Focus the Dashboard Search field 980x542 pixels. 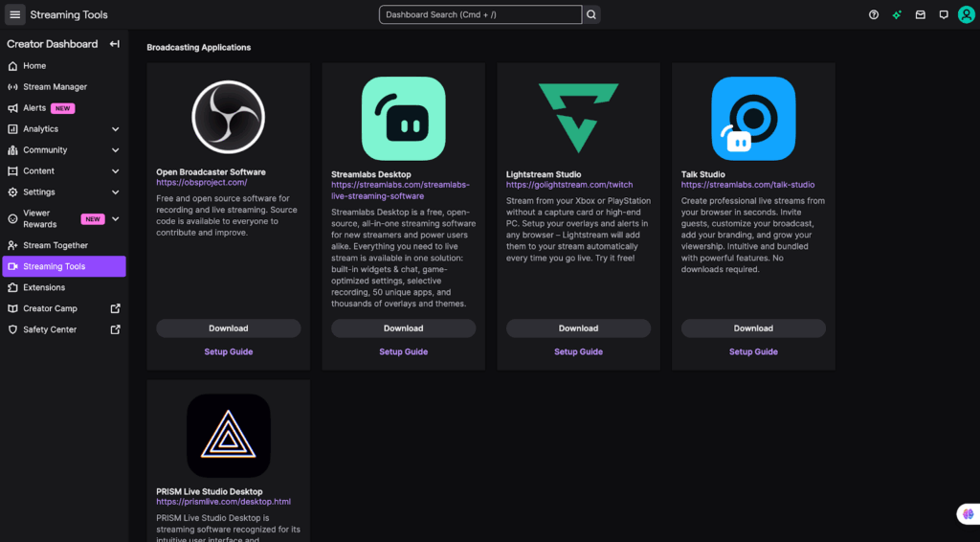pos(479,15)
